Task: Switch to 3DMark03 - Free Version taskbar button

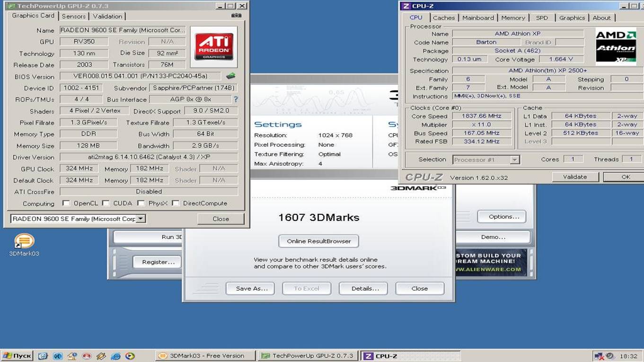Action: 205,356
